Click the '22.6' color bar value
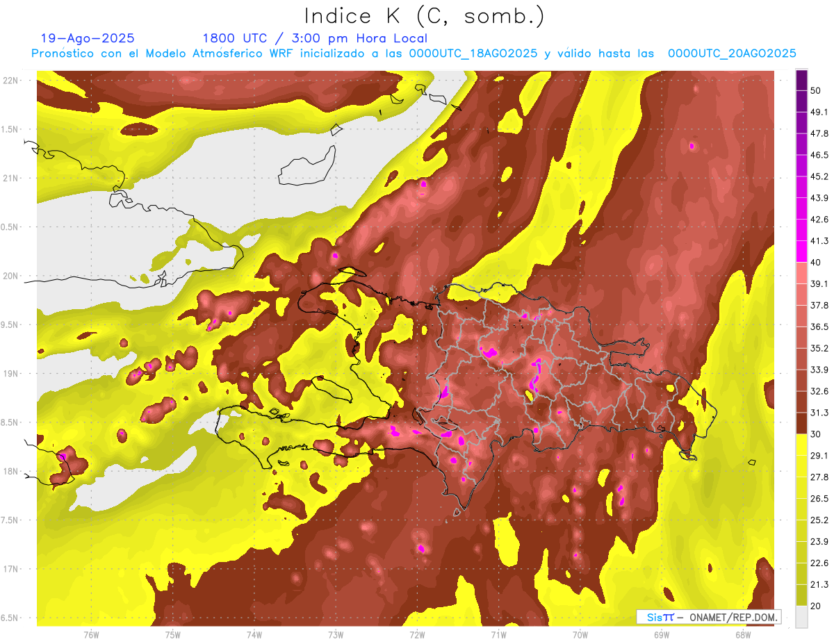The width and height of the screenshot is (834, 644). (x=819, y=563)
